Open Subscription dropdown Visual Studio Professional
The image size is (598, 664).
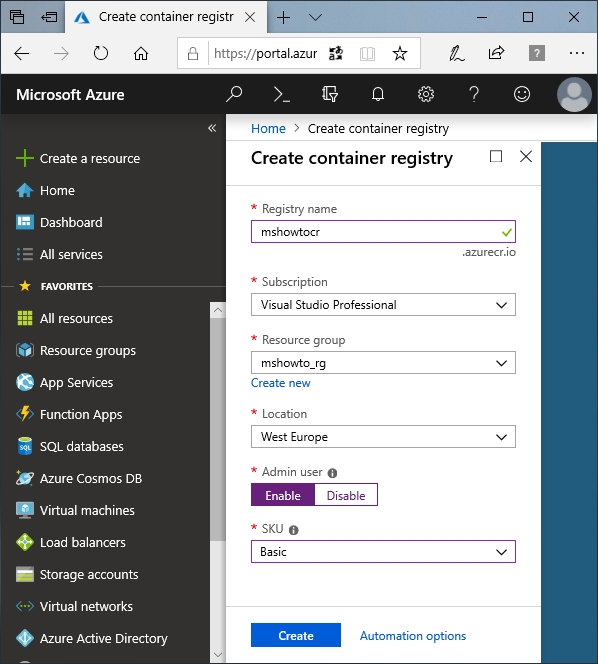point(383,305)
